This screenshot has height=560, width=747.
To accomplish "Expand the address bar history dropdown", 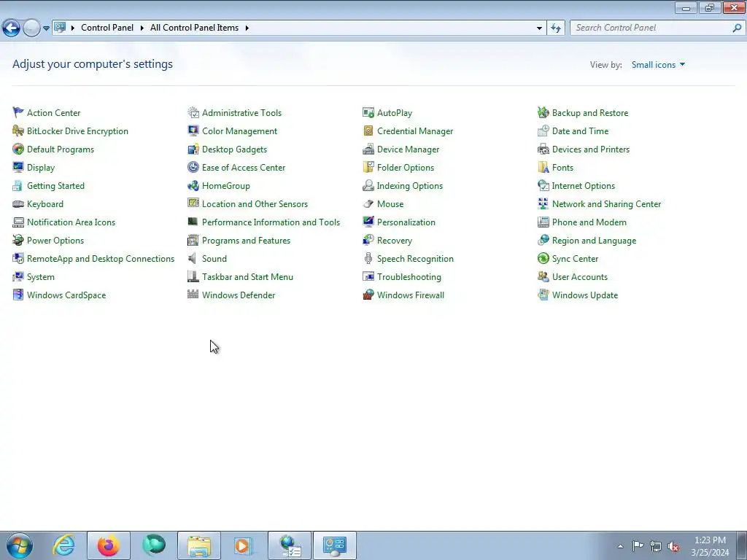I will coord(539,28).
